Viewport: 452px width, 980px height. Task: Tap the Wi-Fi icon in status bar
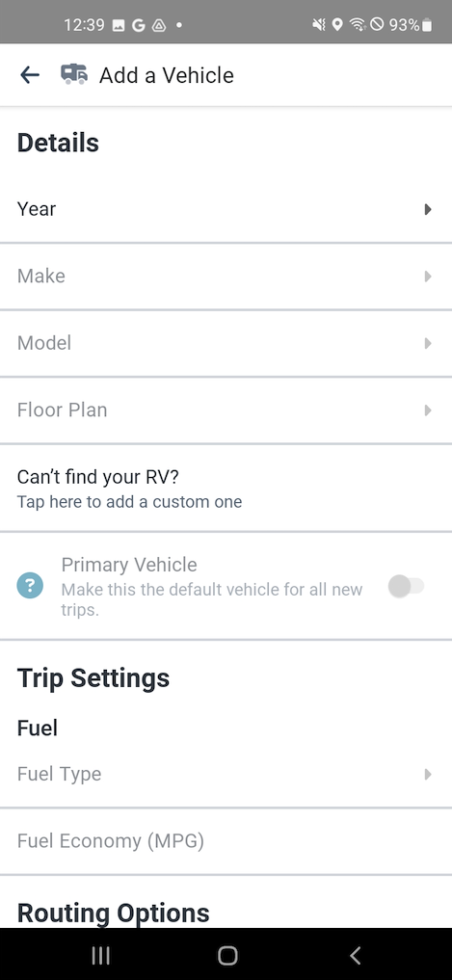pyautogui.click(x=357, y=25)
